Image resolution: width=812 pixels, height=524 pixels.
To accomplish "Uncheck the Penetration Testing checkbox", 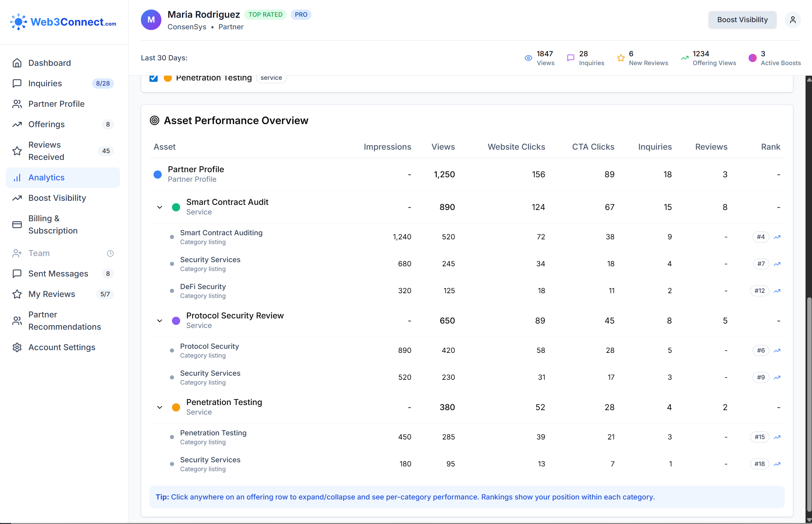I will pos(154,78).
